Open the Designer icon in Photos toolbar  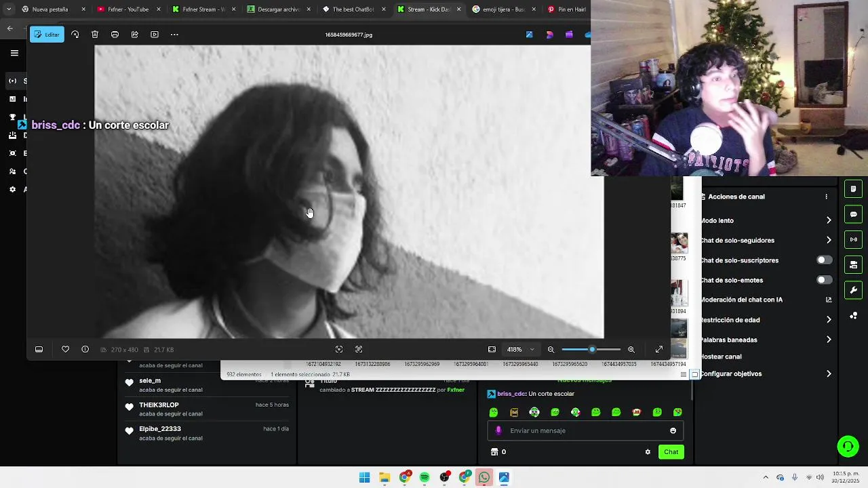pyautogui.click(x=549, y=35)
